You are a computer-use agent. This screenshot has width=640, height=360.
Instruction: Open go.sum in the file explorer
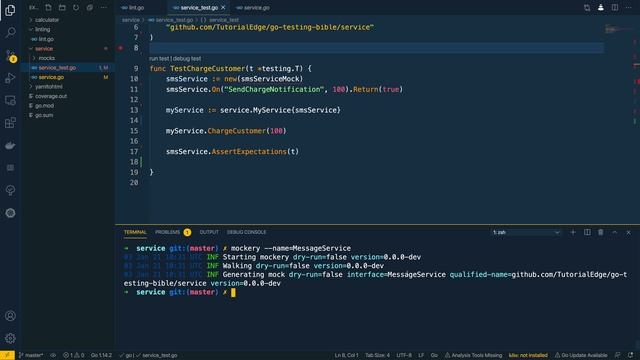[x=44, y=115]
